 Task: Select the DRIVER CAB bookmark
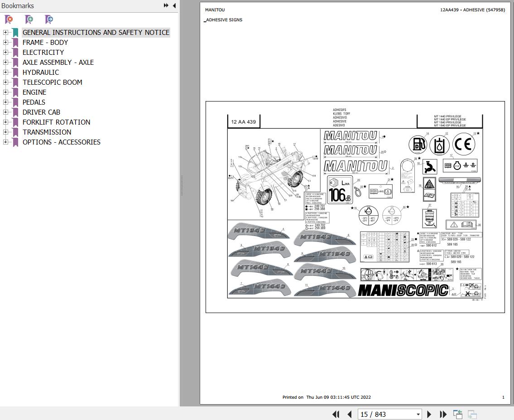(41, 112)
